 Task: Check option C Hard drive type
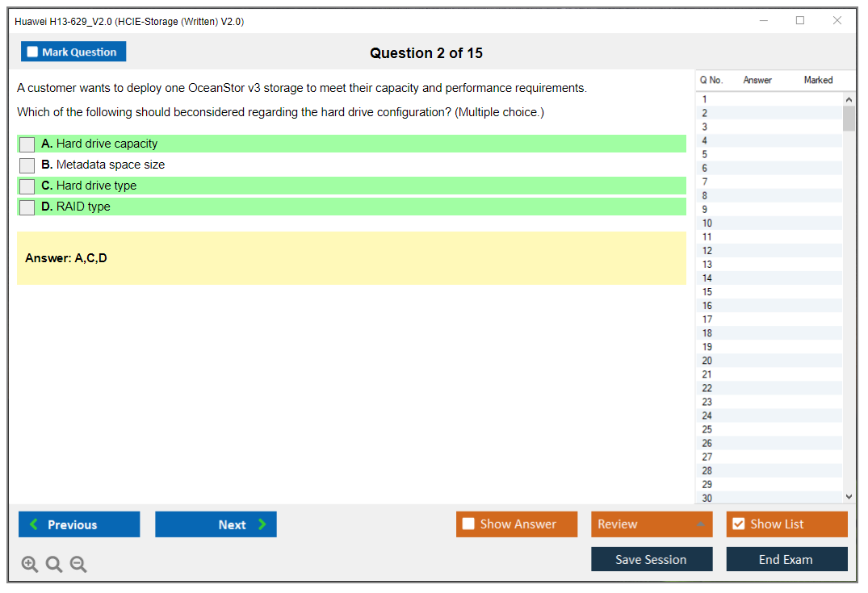click(x=27, y=186)
